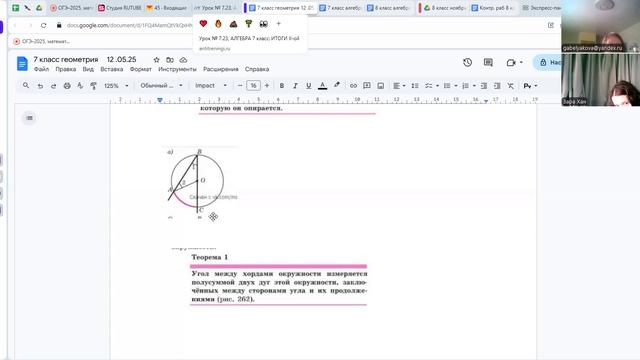Open the paragraph style dropdown "Обычный"

coord(161,86)
